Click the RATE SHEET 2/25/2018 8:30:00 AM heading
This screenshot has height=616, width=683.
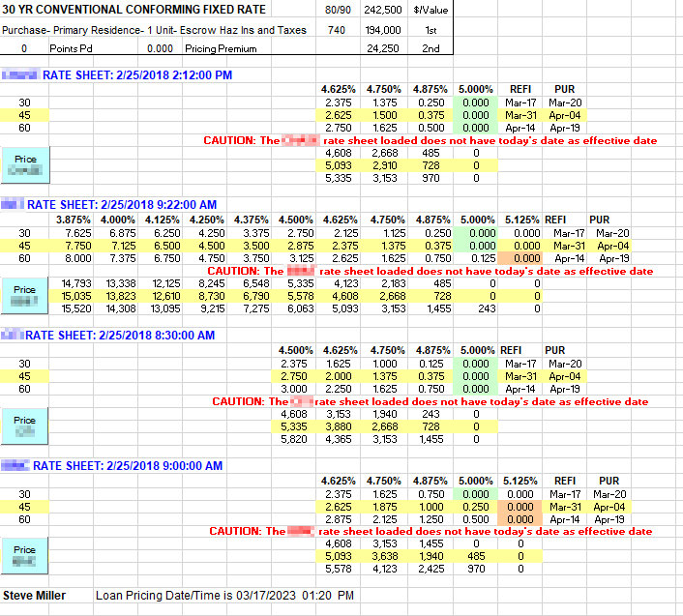[126, 335]
